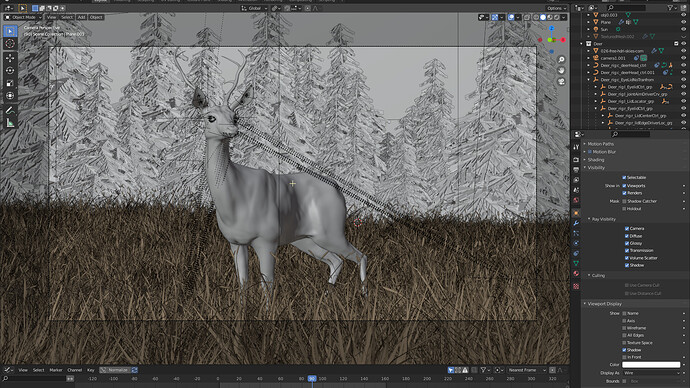This screenshot has width=690, height=388.
Task: Open the viewport Object menu
Action: point(96,17)
